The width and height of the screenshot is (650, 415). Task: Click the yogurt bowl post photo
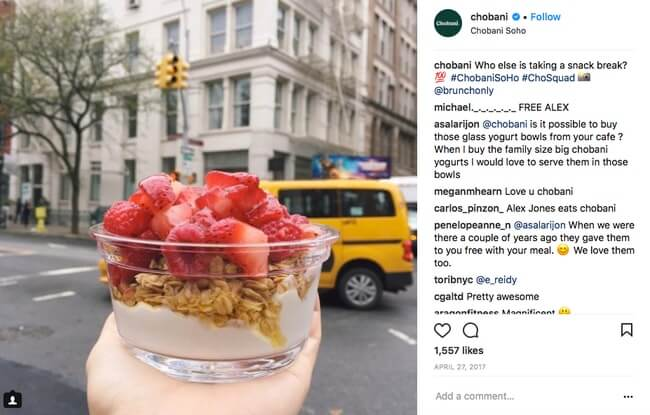tap(209, 207)
